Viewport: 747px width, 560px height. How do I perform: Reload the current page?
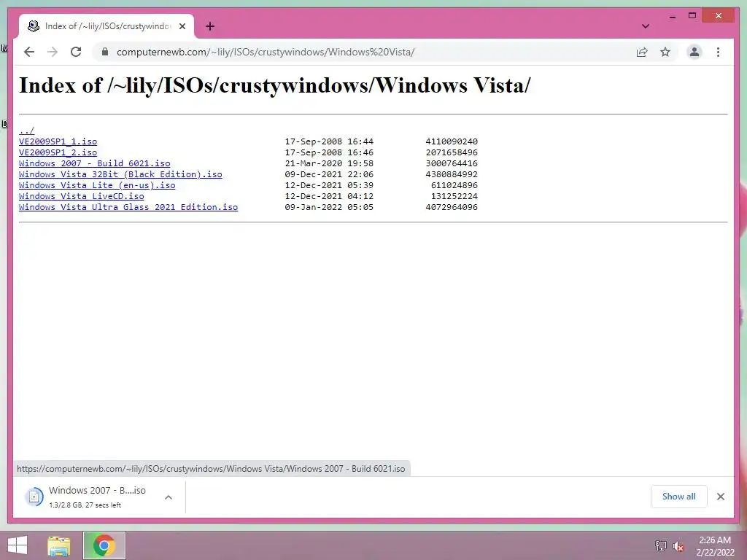(x=76, y=52)
